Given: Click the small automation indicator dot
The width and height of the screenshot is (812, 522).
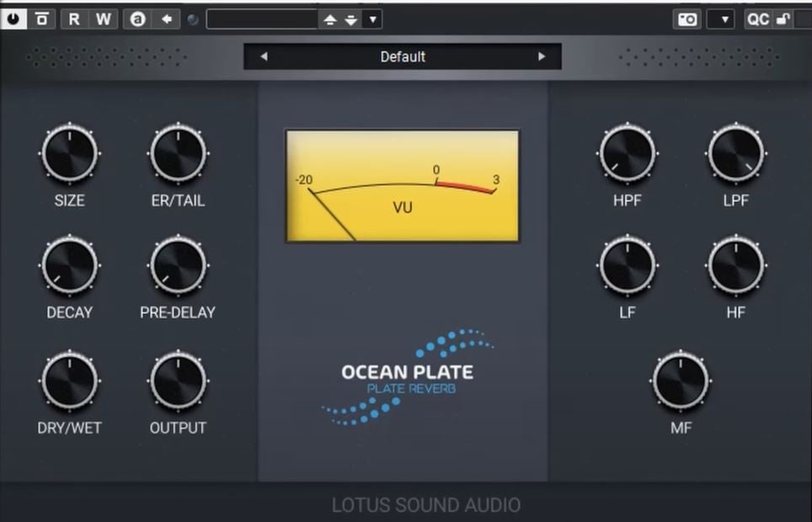Looking at the screenshot, I should 193,19.
